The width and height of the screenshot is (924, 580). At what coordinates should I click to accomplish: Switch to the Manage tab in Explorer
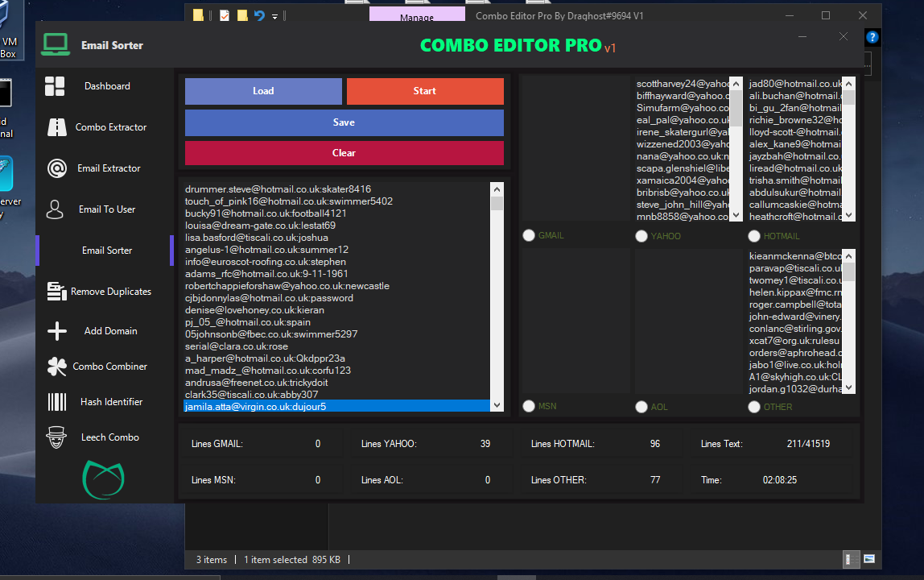pos(417,16)
